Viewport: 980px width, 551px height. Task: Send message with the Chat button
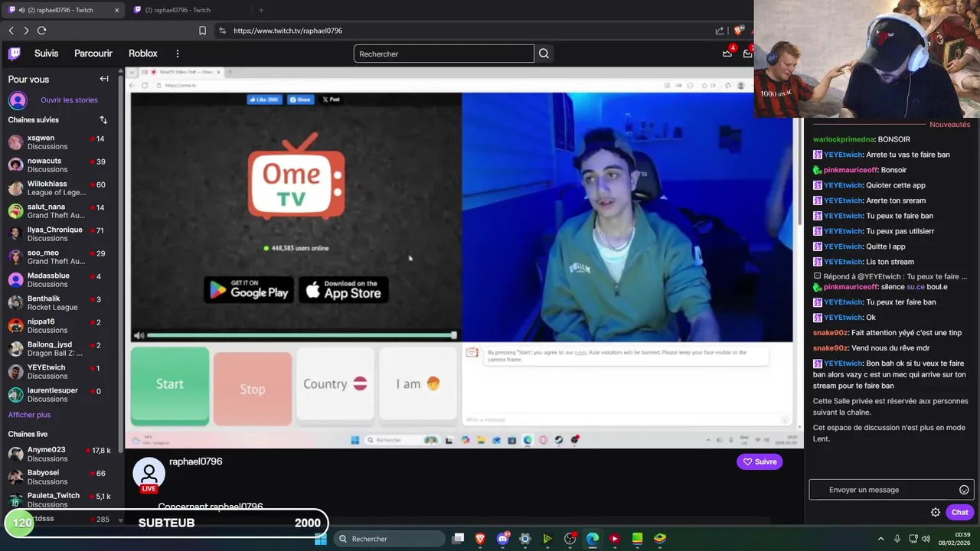pyautogui.click(x=959, y=513)
